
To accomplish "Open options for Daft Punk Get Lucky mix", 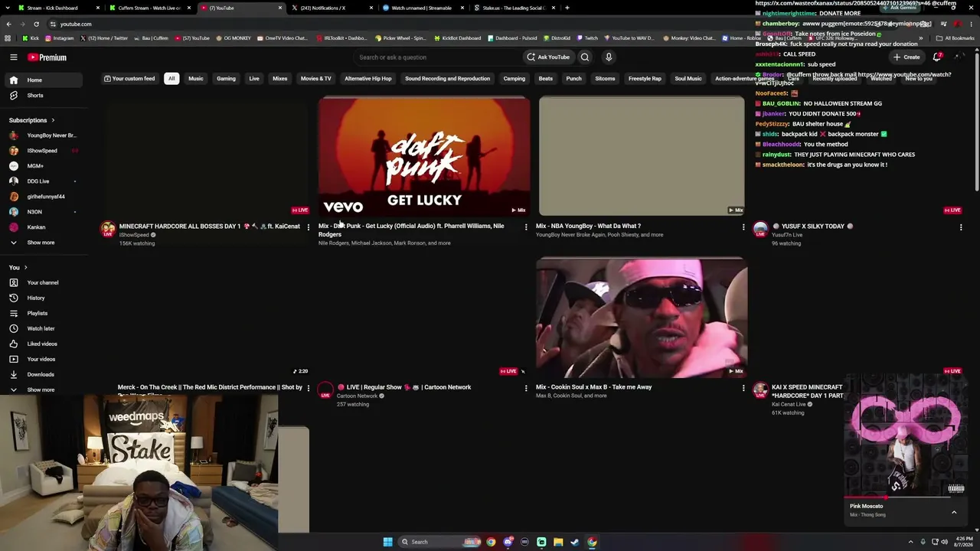I will (526, 227).
